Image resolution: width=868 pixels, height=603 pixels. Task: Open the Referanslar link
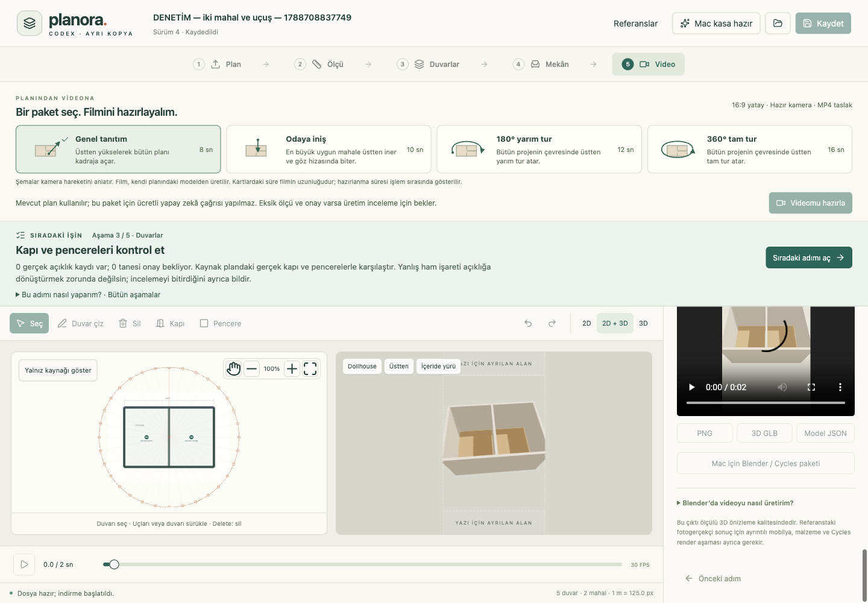pyautogui.click(x=635, y=24)
